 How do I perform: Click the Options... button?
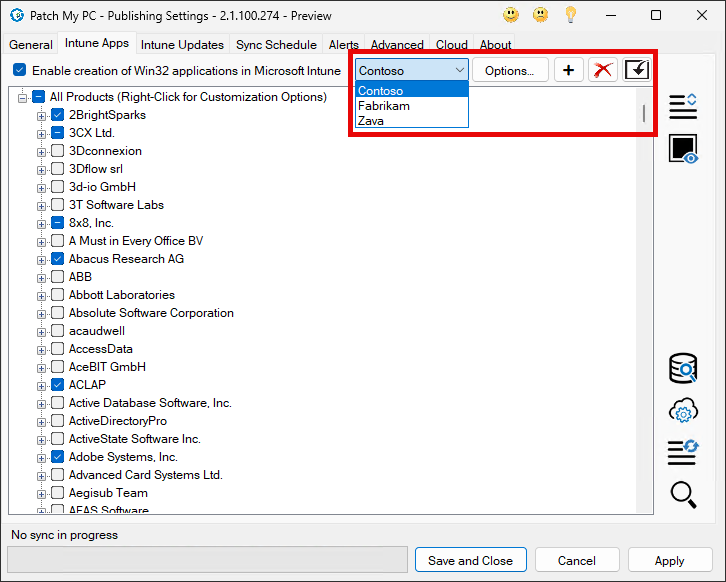coord(510,70)
